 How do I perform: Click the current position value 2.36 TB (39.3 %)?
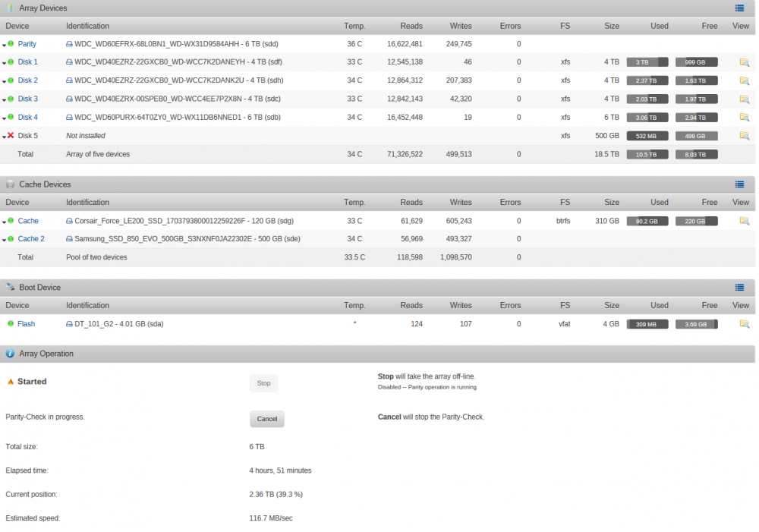[x=276, y=494]
